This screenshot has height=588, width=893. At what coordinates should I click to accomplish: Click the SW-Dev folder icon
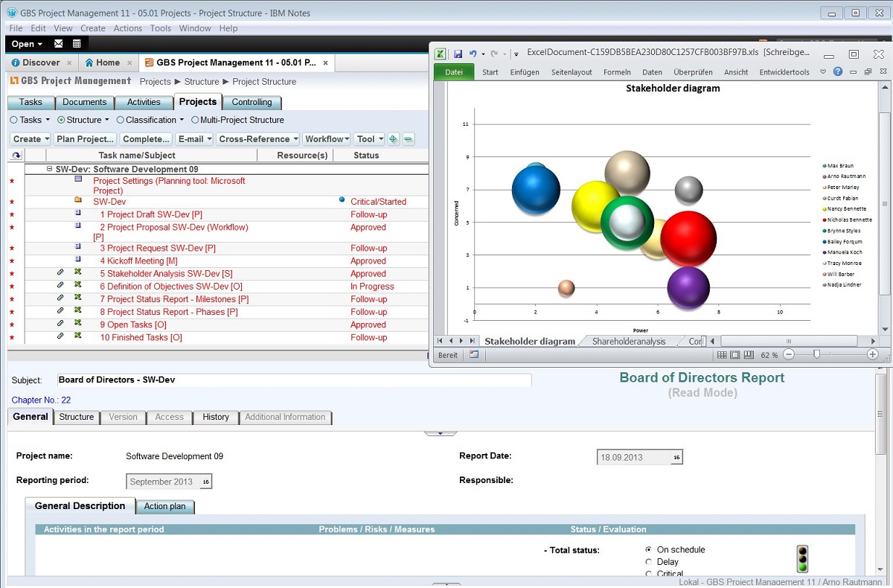point(78,200)
